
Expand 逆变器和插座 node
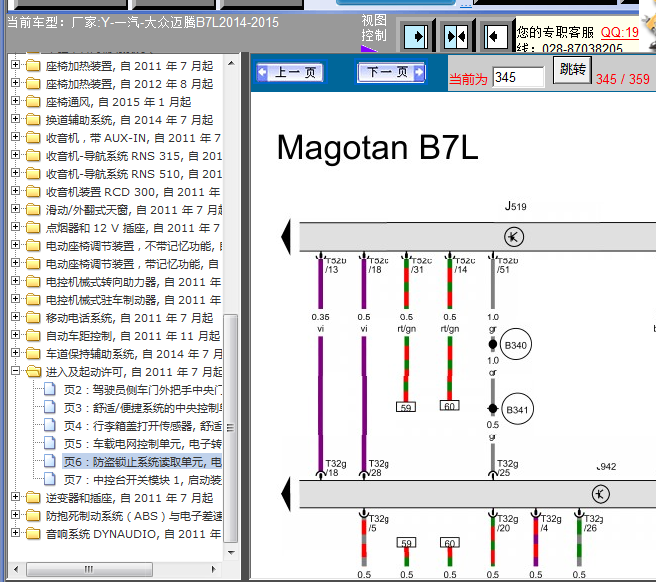[15, 497]
